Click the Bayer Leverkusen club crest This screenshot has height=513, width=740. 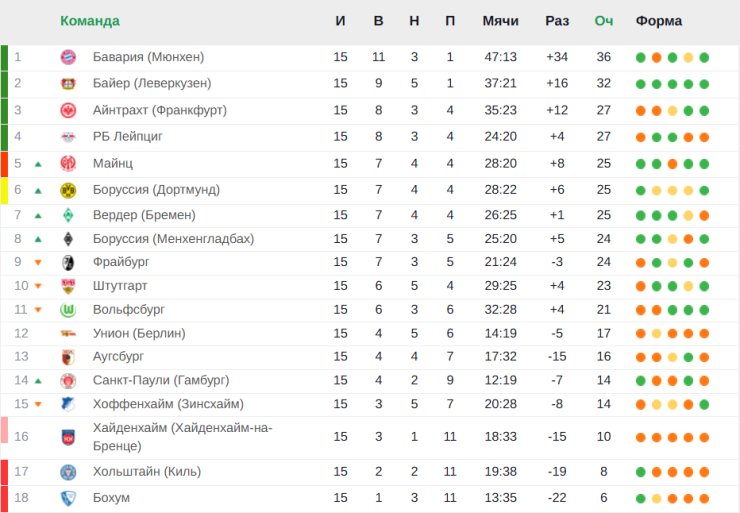(x=68, y=84)
